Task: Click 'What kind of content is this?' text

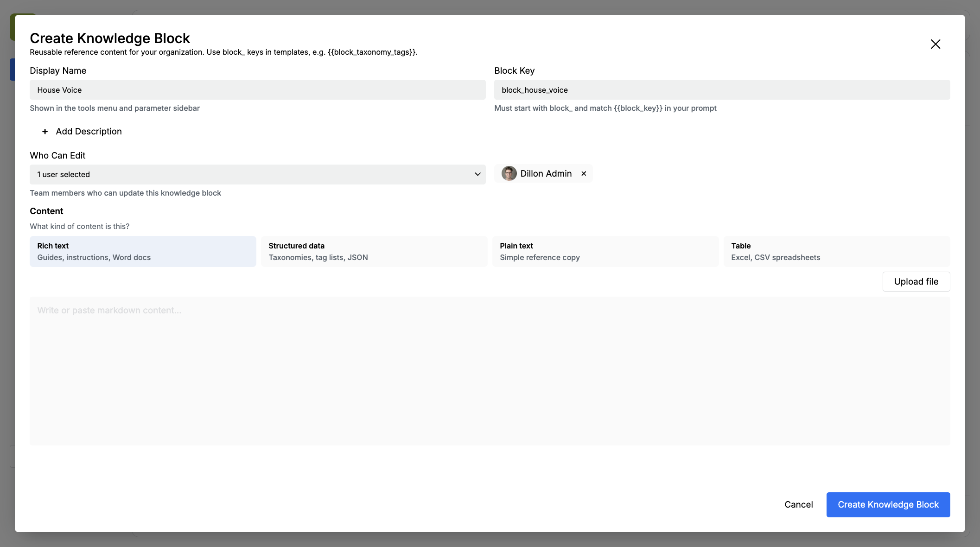Action: pos(80,226)
